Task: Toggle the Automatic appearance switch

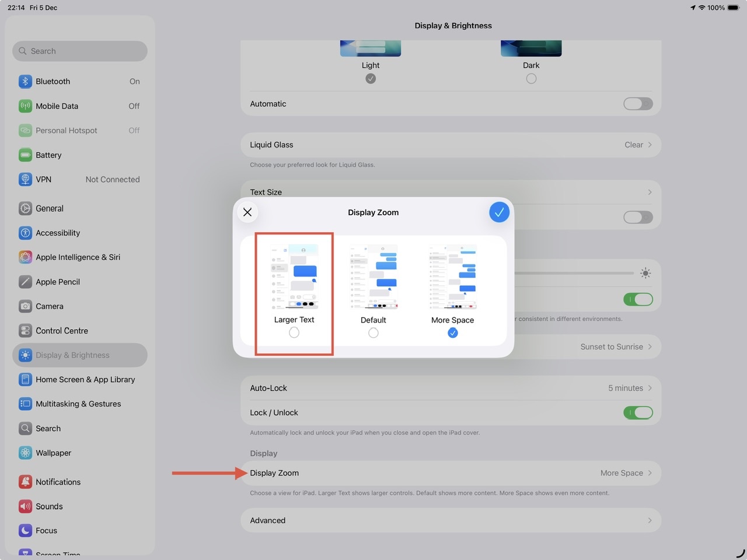Action: [638, 104]
